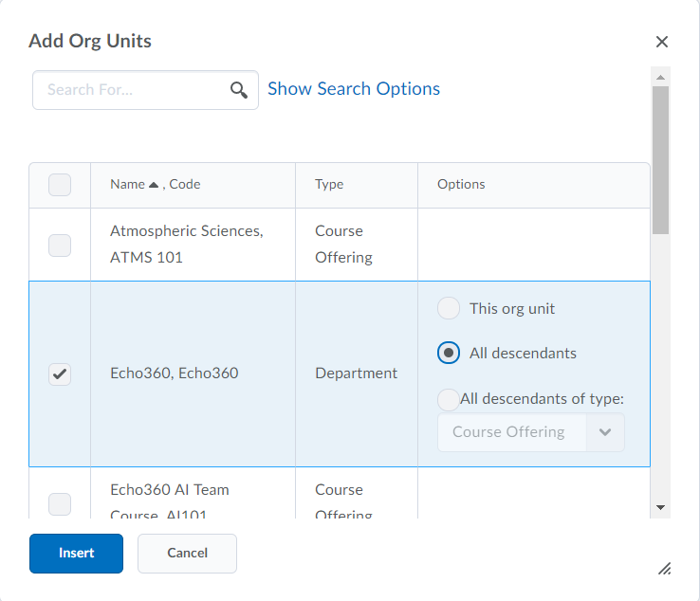Image resolution: width=700 pixels, height=601 pixels.
Task: Click the vertical scrollbar thumb
Action: click(x=661, y=160)
